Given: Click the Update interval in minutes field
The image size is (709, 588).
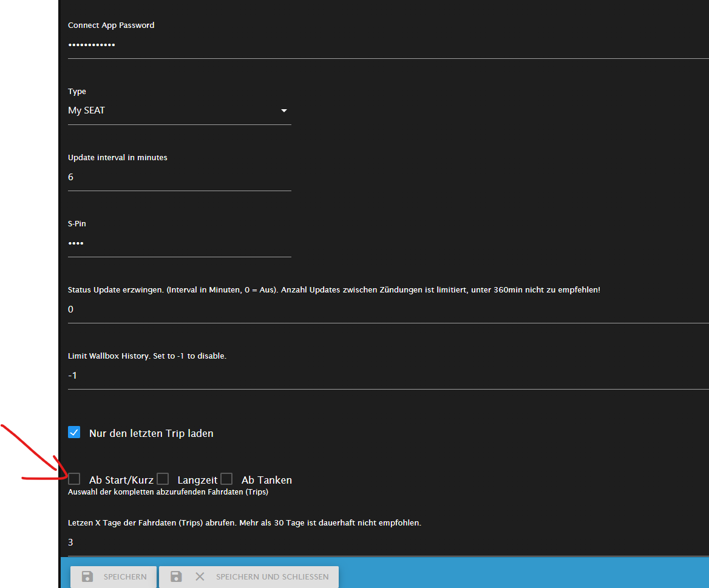Looking at the screenshot, I should [x=180, y=177].
